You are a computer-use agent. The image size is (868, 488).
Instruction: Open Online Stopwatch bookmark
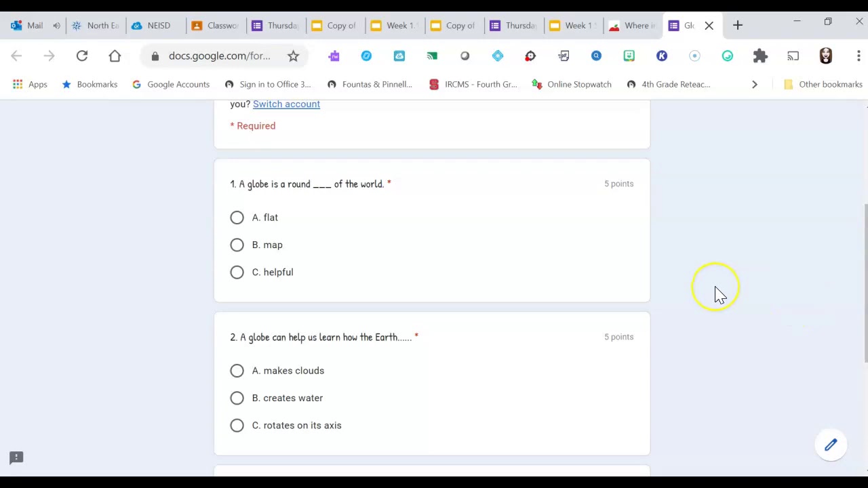click(x=572, y=84)
